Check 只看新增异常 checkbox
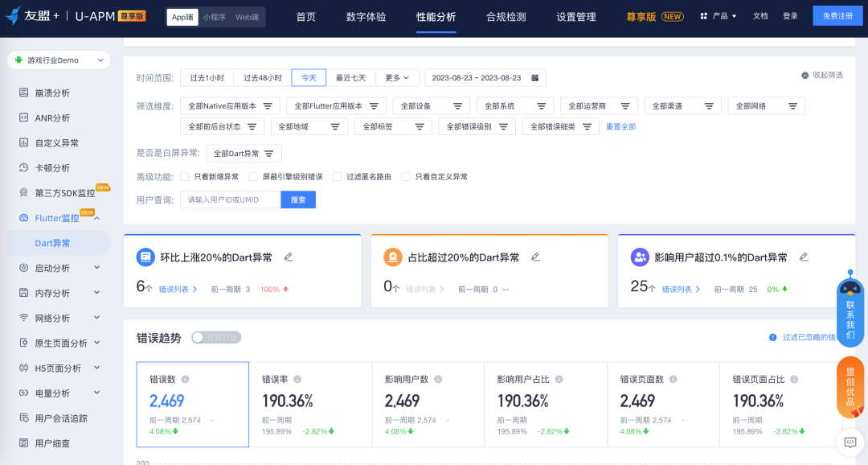The height and width of the screenshot is (465, 868). pyautogui.click(x=185, y=177)
